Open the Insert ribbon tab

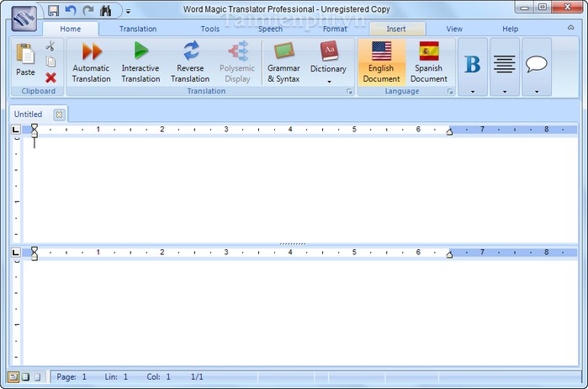coord(397,29)
